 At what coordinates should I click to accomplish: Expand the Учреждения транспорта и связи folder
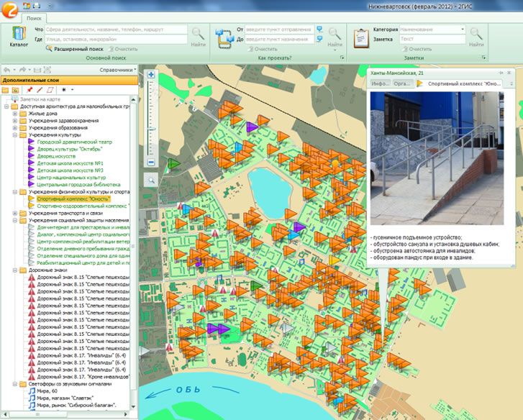point(14,214)
